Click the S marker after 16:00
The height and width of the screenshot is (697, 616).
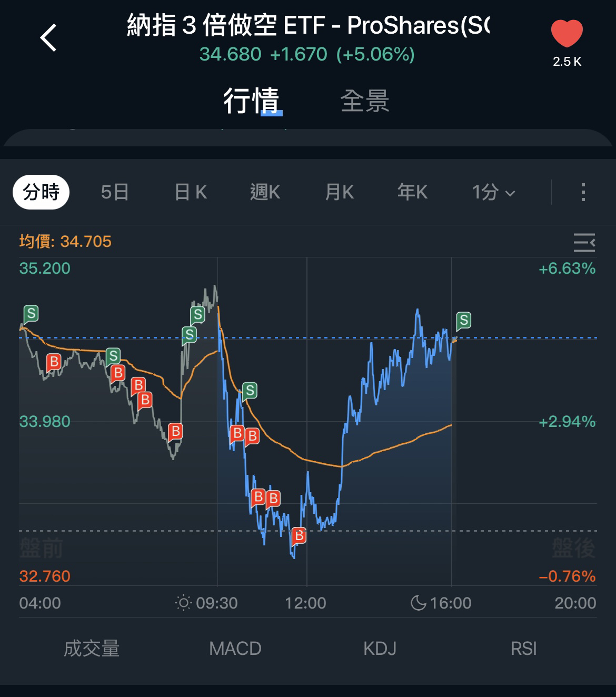point(463,320)
